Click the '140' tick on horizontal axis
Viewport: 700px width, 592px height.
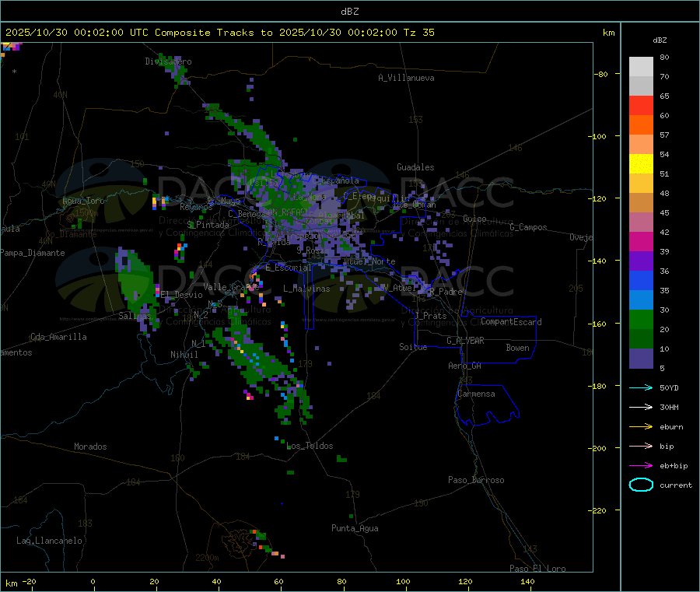tap(527, 581)
